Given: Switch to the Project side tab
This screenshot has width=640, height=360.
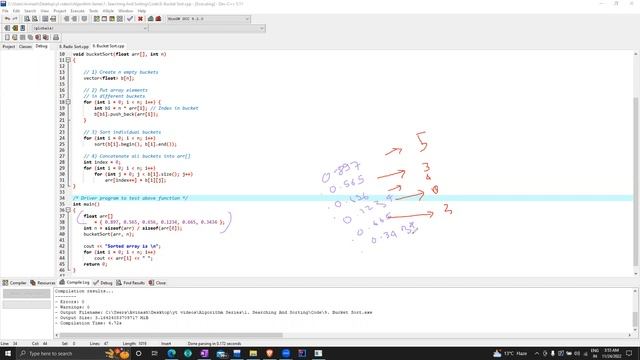Looking at the screenshot, I should coord(9,47).
